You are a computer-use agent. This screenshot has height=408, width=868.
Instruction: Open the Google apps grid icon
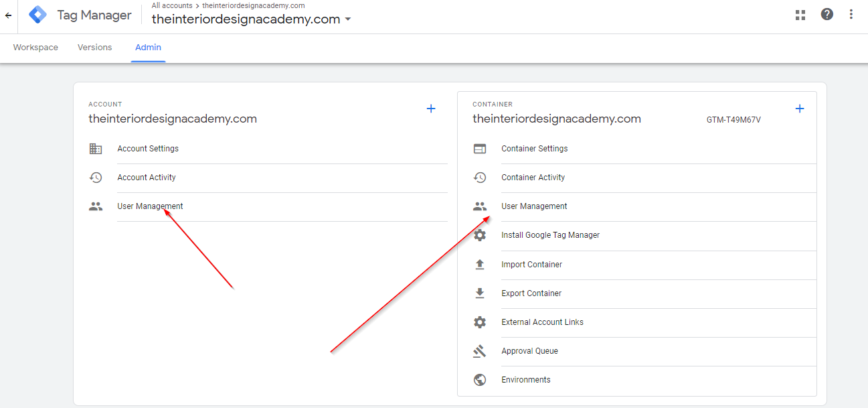click(x=800, y=14)
